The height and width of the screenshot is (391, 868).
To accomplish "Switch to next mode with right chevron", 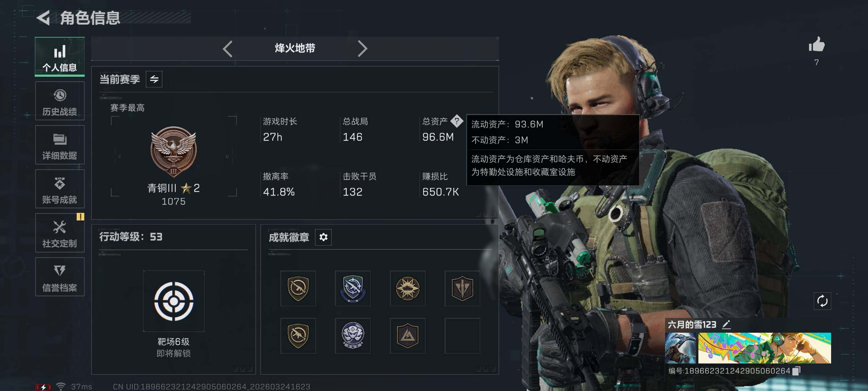I will [362, 49].
